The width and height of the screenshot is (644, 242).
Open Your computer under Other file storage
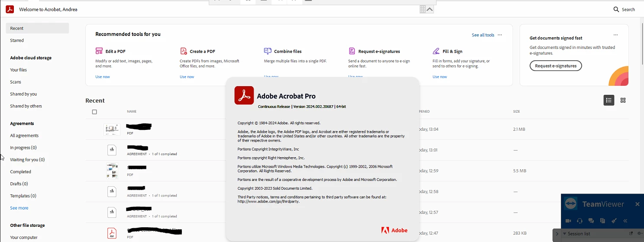click(x=24, y=238)
